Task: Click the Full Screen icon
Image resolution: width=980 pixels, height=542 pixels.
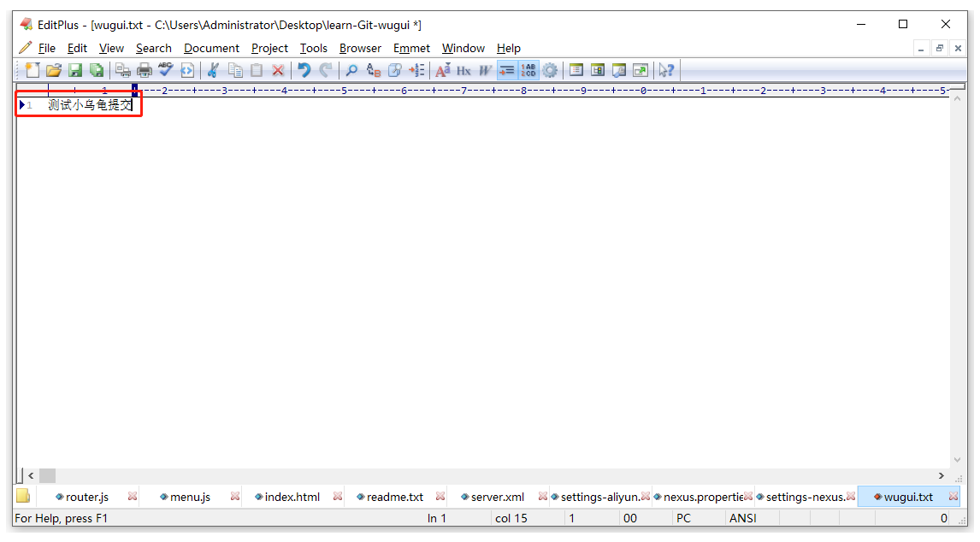Action: 641,70
